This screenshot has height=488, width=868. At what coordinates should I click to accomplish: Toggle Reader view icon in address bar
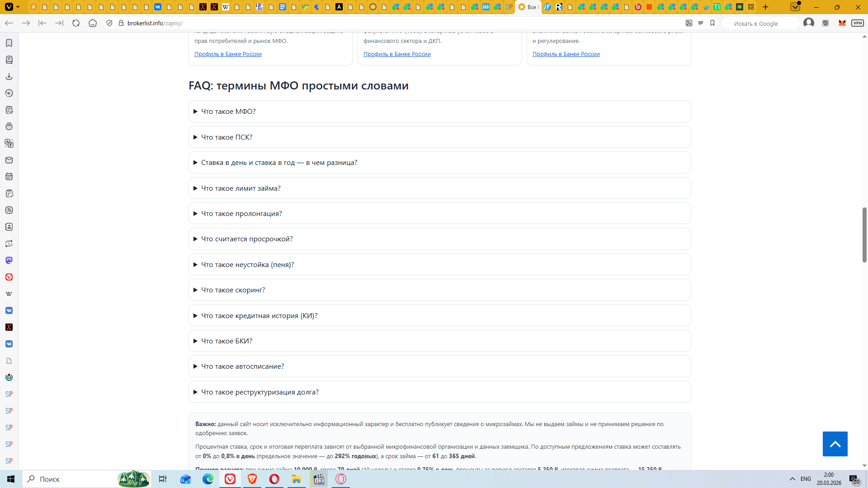701,23
